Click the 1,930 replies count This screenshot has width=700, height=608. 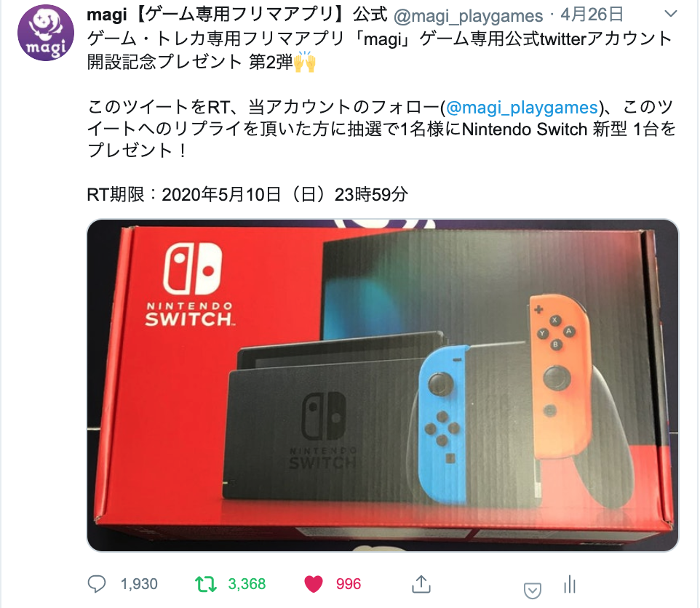click(139, 584)
